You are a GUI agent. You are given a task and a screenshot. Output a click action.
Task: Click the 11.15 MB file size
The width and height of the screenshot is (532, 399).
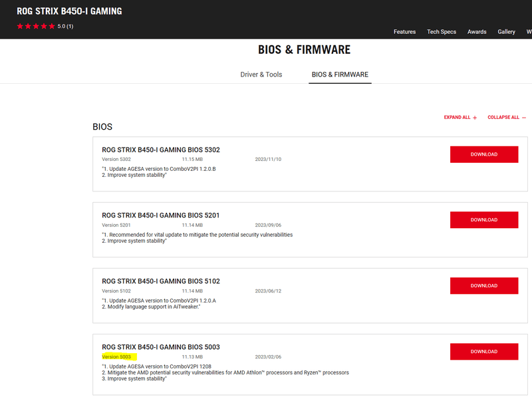coord(192,159)
